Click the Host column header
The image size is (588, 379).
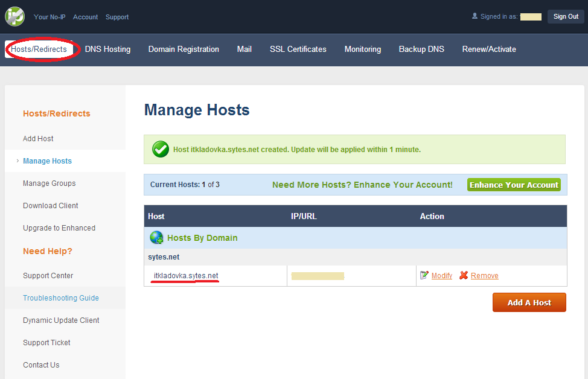point(156,216)
